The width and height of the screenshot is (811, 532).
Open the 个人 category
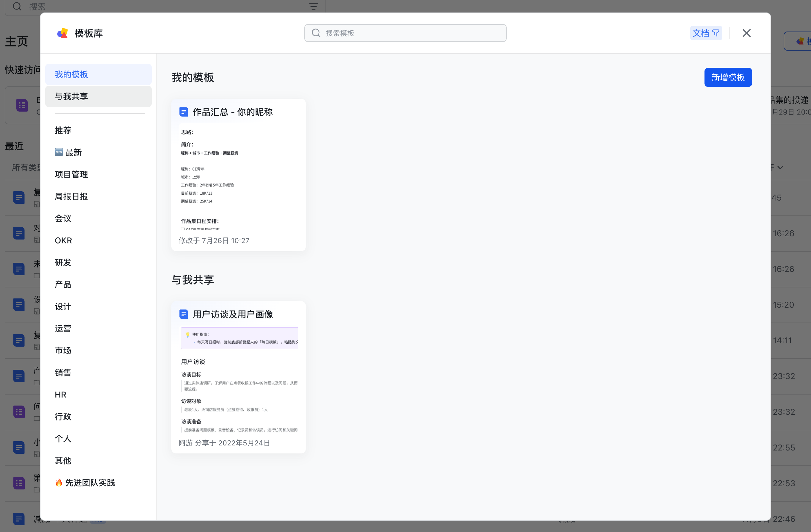coord(98,439)
